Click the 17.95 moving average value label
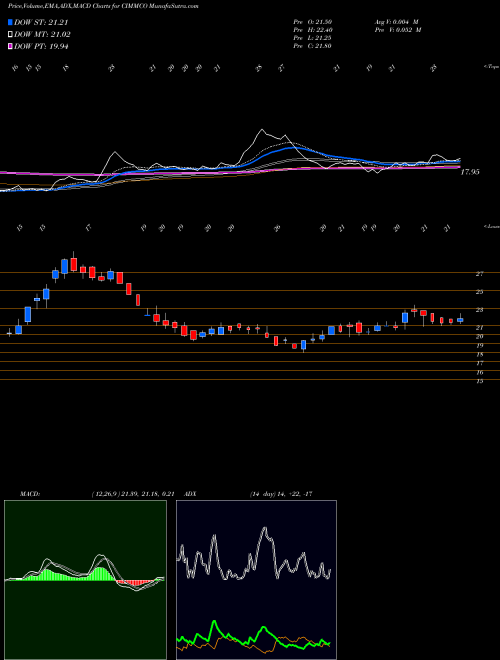 (x=471, y=172)
